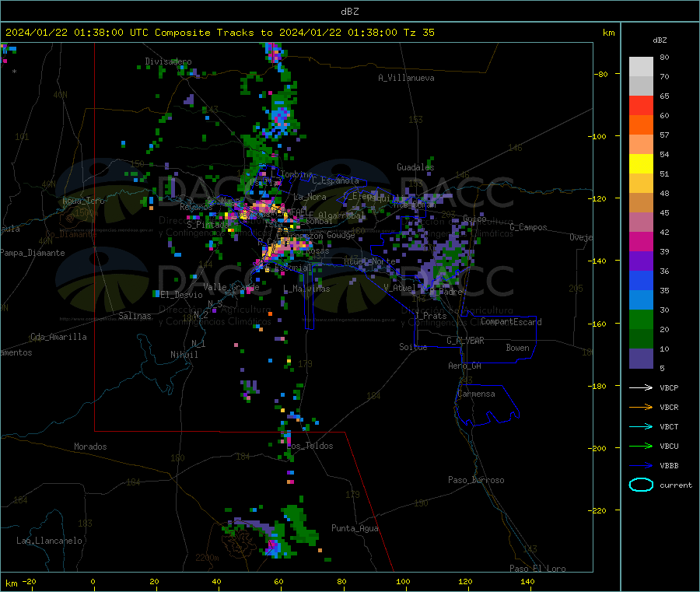This screenshot has width=700, height=592.
Task: Click the white VBCP arrow icon
Action: 641,387
